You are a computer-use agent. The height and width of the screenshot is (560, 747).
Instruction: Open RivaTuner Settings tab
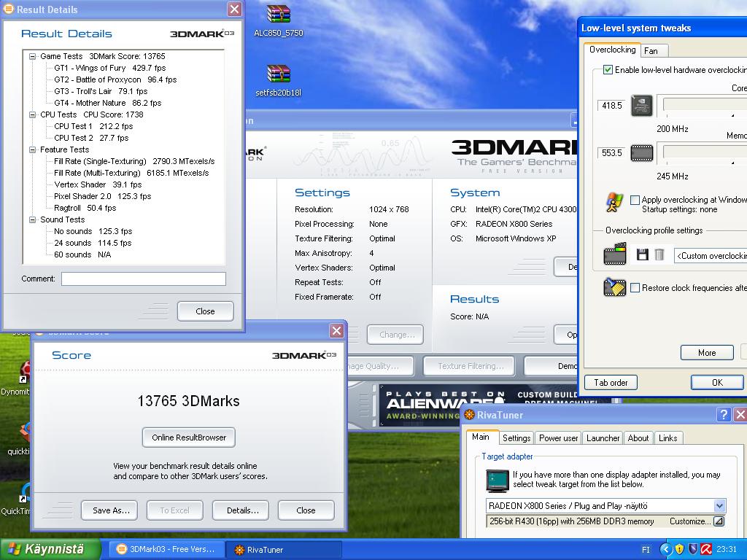516,438
